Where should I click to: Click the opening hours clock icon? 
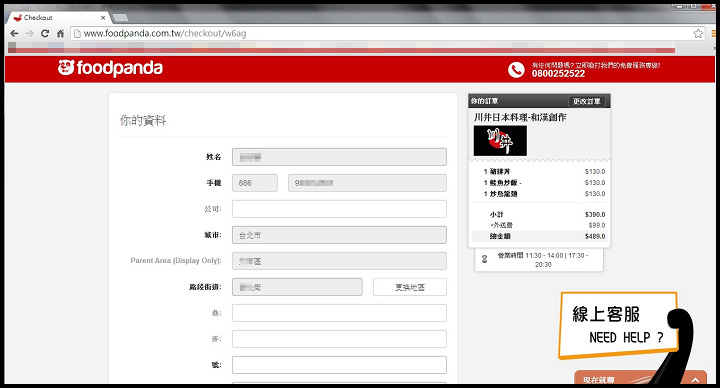[484, 259]
